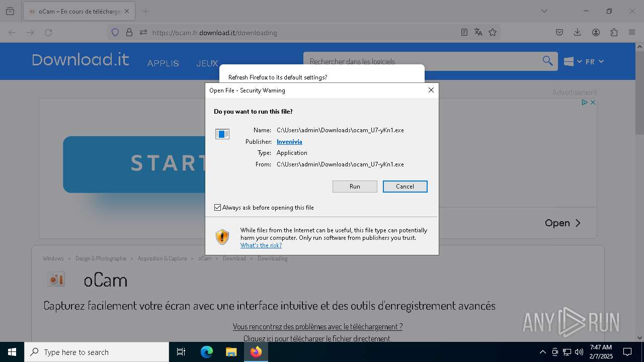
Task: Click the Design & Photographie breadcrumb
Action: 101,258
